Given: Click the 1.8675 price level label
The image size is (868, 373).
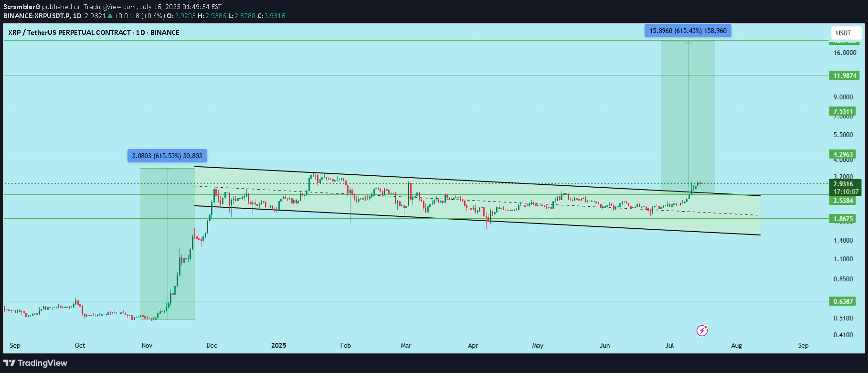Looking at the screenshot, I should (843, 219).
